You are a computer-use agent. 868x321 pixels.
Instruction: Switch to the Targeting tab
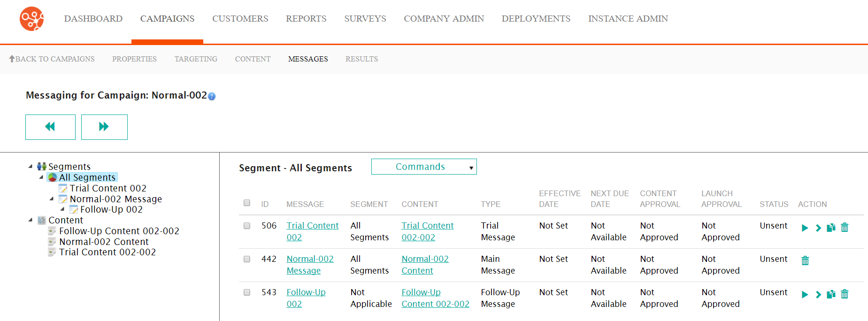point(196,59)
